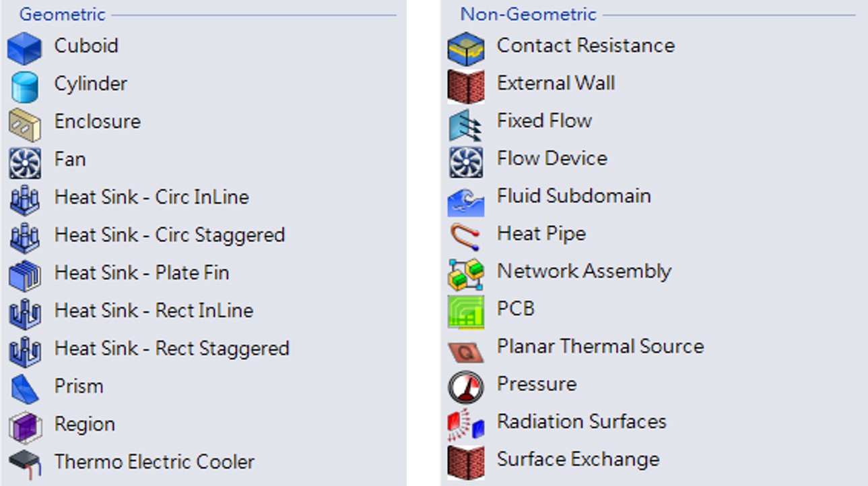Click the Network Assembly icon
868x486 pixels.
click(466, 273)
